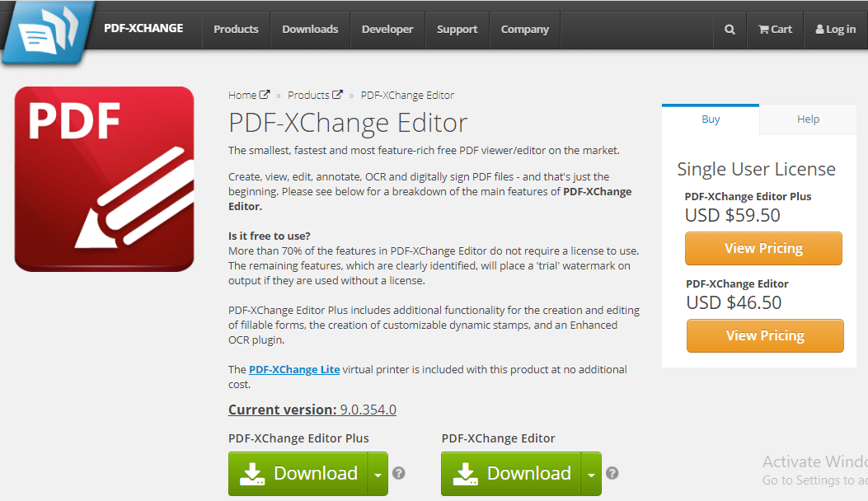Switch to the Help tab

pos(808,119)
